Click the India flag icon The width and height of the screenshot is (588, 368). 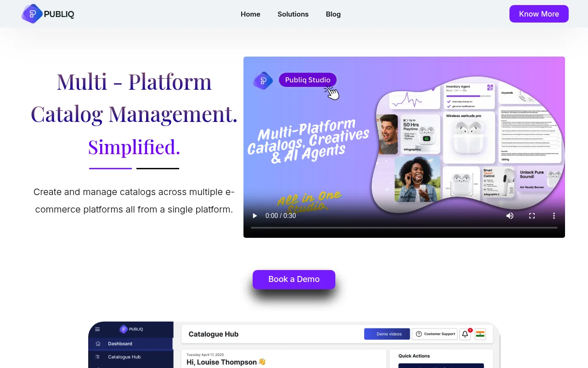tap(480, 334)
